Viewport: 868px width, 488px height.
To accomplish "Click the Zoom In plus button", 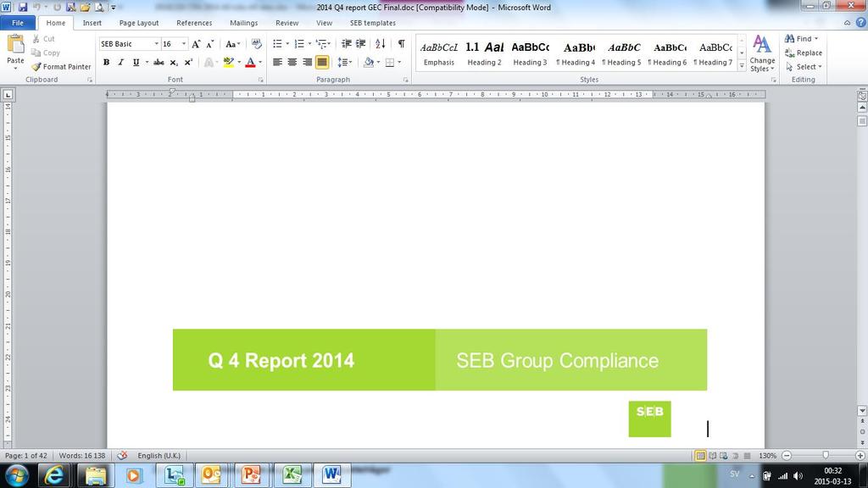I will [860, 455].
